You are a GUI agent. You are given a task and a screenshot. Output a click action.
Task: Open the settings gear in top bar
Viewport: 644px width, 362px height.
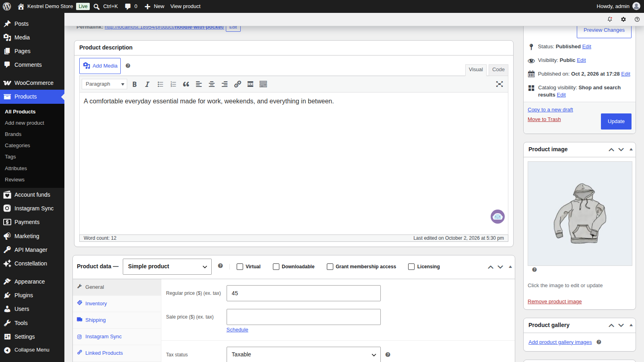[623, 19]
